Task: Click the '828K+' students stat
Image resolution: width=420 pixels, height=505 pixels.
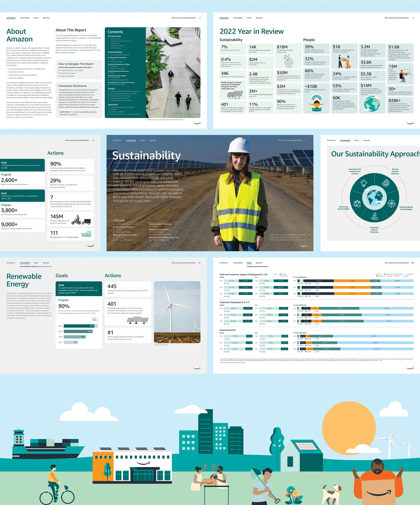Action: (x=400, y=105)
